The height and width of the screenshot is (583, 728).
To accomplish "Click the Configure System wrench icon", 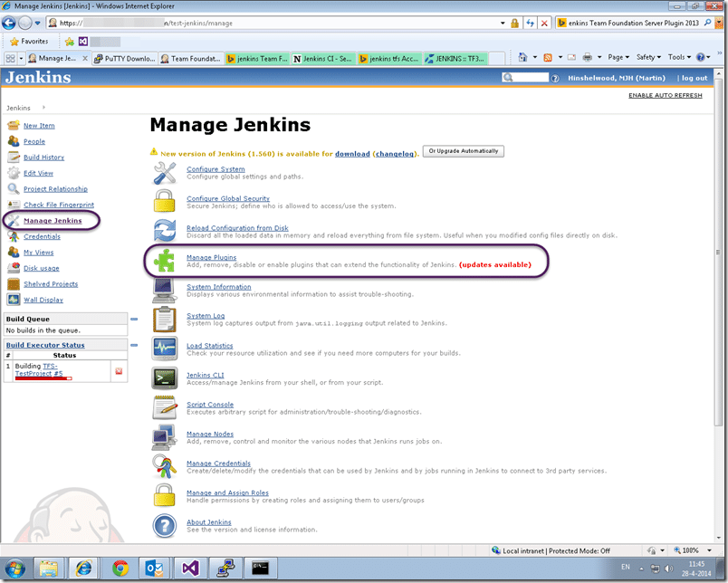I will tap(165, 173).
